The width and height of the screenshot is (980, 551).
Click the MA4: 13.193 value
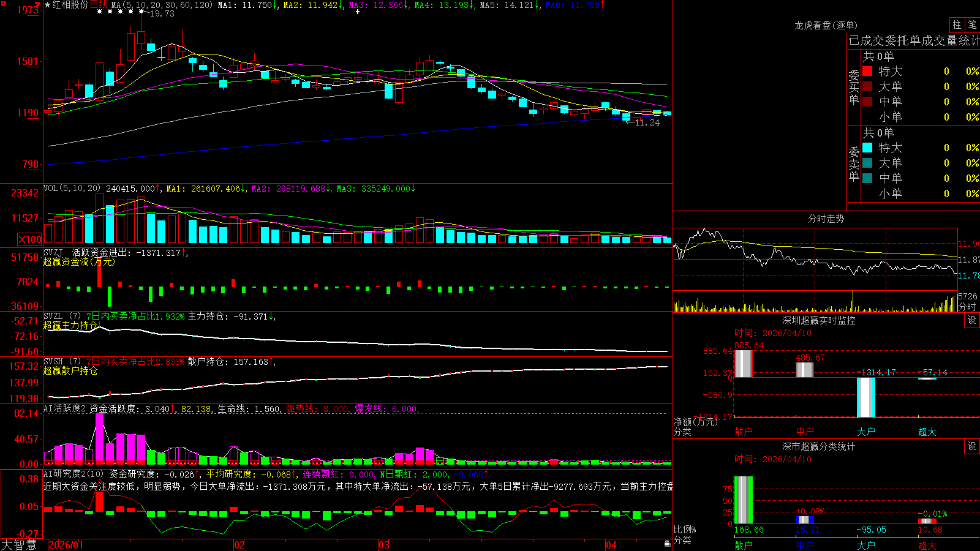pos(442,5)
